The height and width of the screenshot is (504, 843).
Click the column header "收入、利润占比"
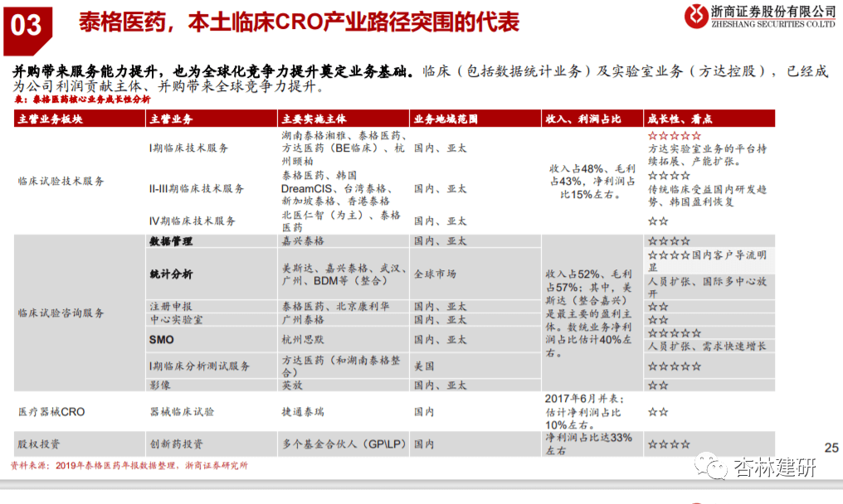[x=582, y=119]
